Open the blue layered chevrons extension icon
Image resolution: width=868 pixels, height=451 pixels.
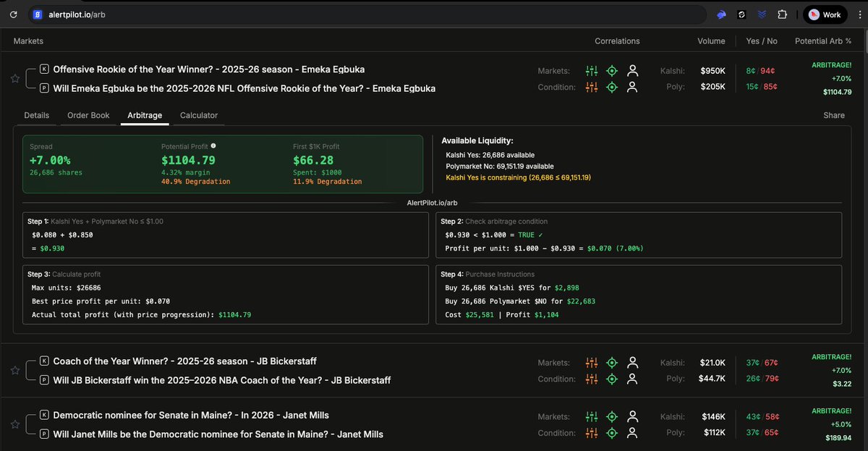762,14
